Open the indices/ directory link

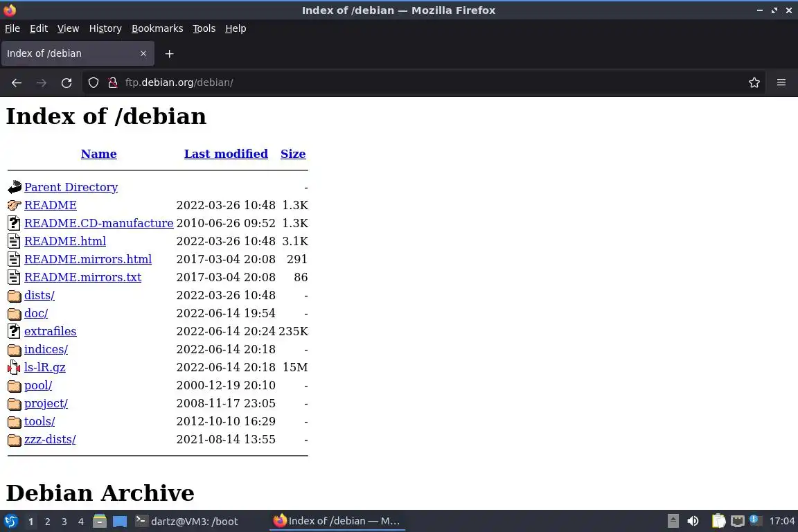46,350
